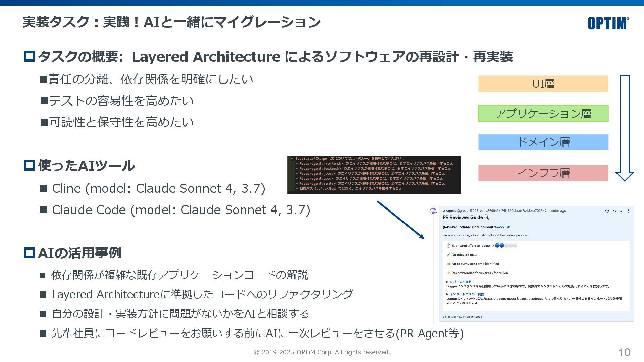Image resolution: width=644 pixels, height=362 pixels.
Task: Open the comment's three-dot more actions menu
Action: (x=629, y=211)
